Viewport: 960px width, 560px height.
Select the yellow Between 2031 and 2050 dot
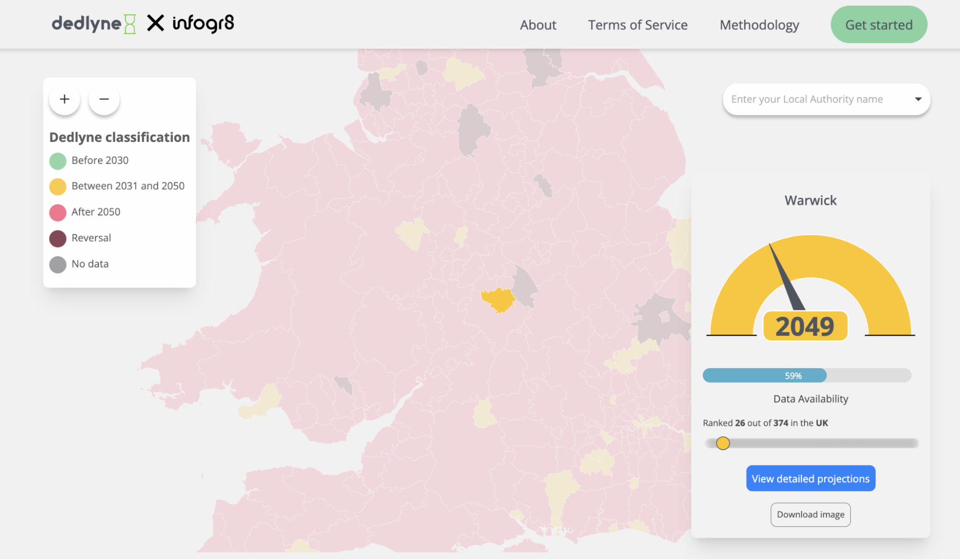(x=58, y=186)
